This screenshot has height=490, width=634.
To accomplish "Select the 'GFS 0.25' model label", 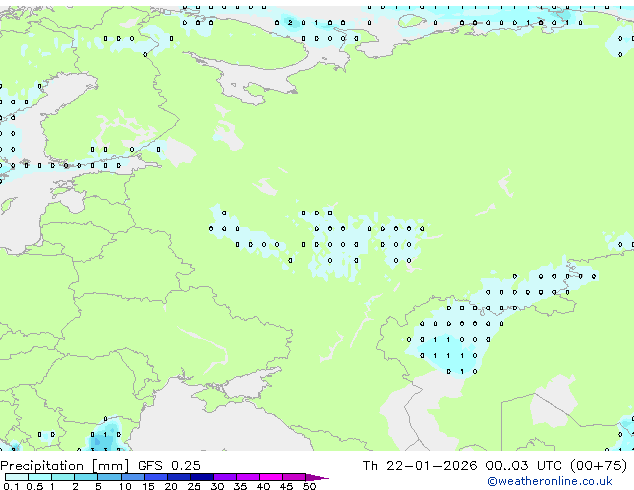I will [x=169, y=466].
